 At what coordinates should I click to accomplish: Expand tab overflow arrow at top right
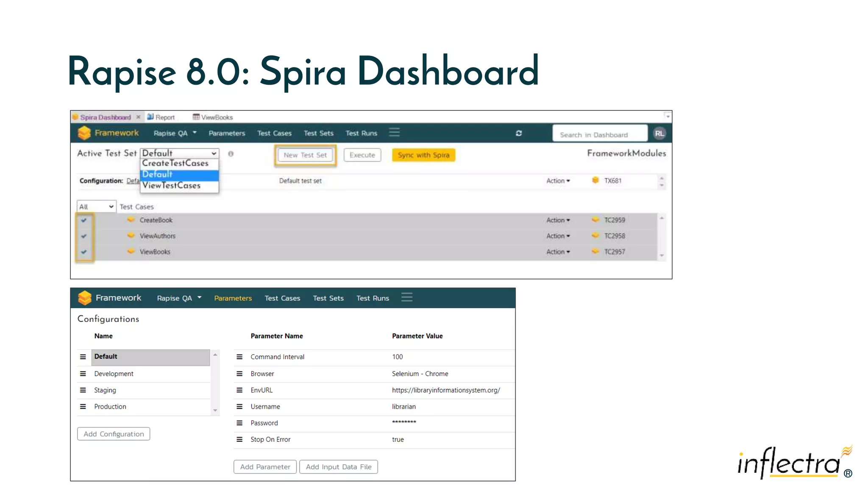pos(668,116)
